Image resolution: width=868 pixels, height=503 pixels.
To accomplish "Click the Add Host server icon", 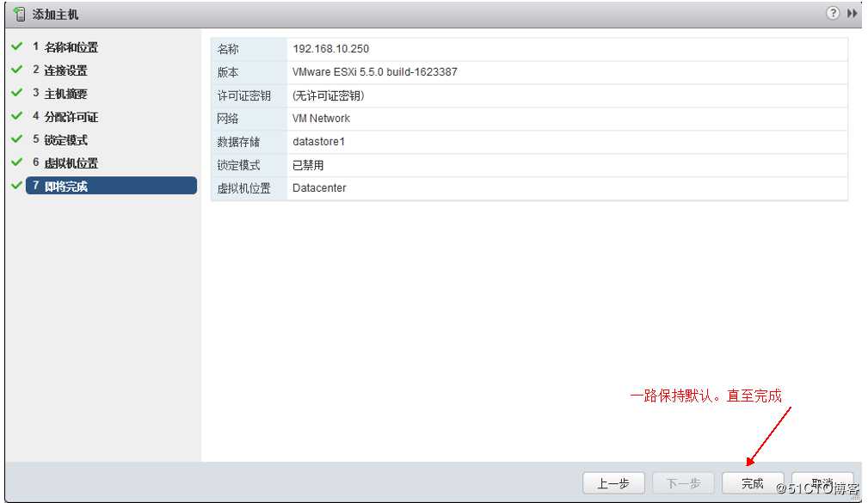I will click(20, 15).
